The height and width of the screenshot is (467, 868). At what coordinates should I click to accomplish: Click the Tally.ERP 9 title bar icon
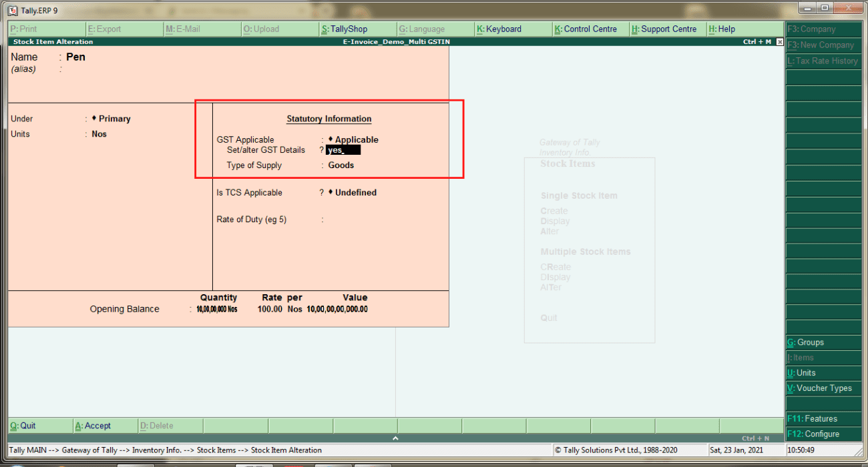pyautogui.click(x=12, y=11)
